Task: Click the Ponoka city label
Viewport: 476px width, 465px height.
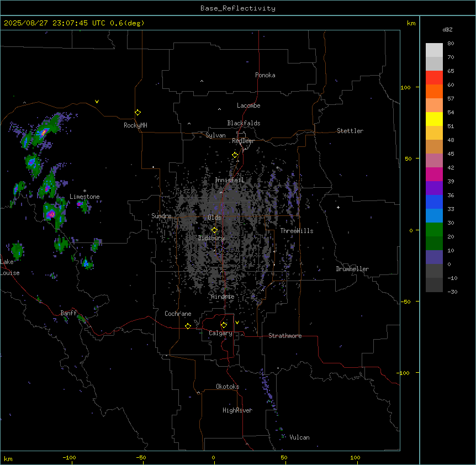Action: click(x=265, y=75)
